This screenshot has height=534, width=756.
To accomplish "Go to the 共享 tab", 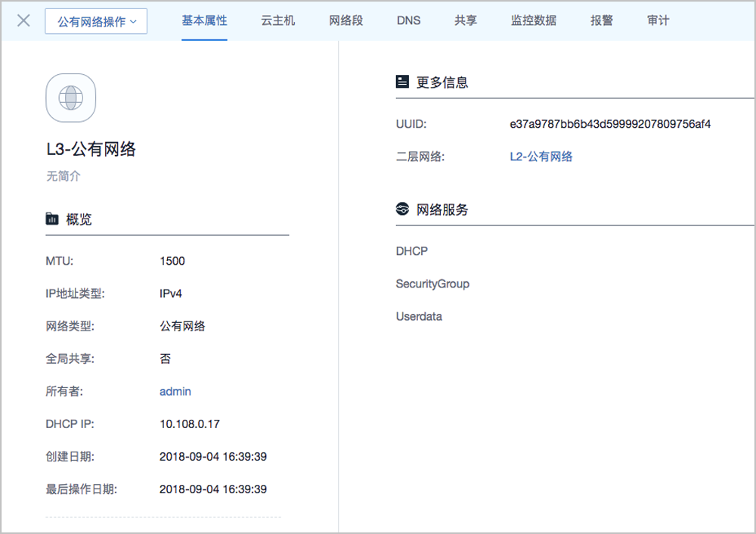I will (x=466, y=20).
